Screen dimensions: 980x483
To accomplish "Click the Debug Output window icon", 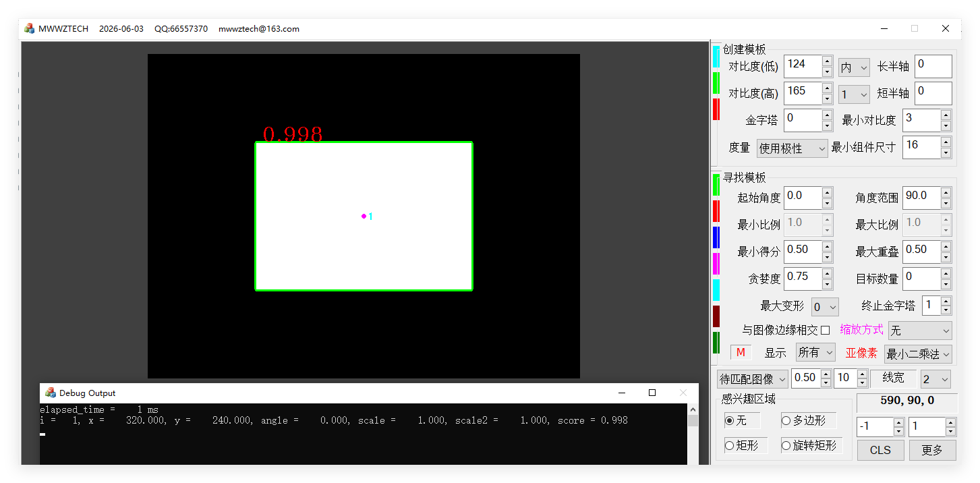I will tap(51, 393).
